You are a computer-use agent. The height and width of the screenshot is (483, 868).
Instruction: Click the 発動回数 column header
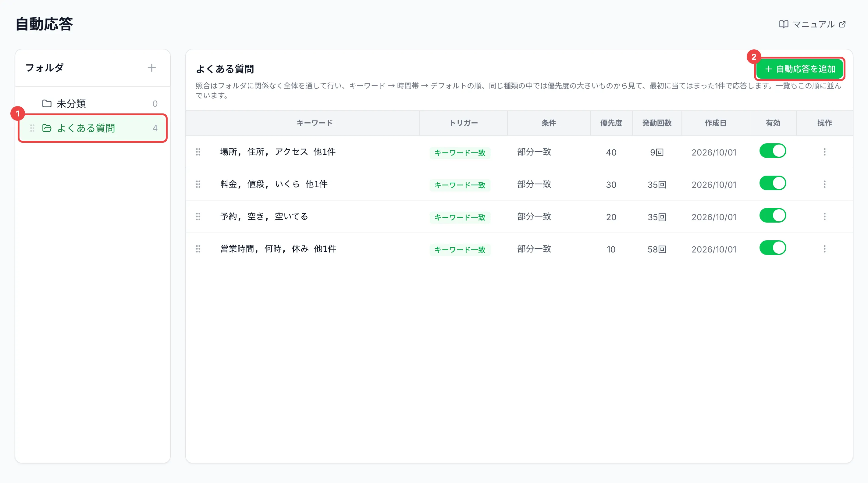657,123
